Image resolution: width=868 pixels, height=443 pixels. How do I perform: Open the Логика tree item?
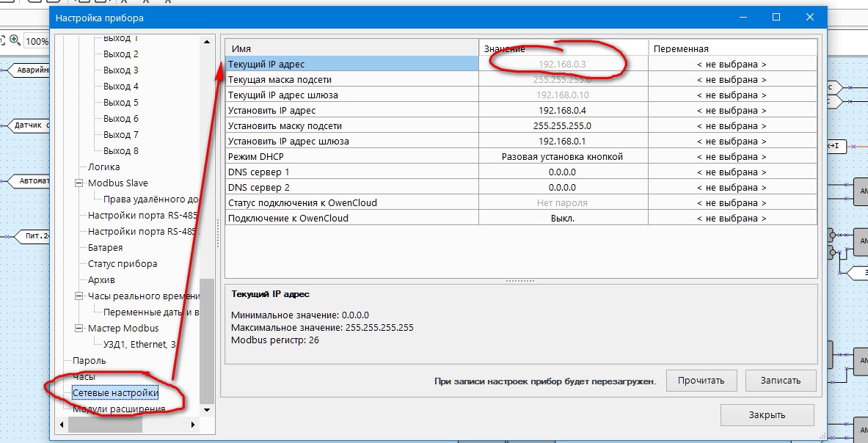click(103, 167)
